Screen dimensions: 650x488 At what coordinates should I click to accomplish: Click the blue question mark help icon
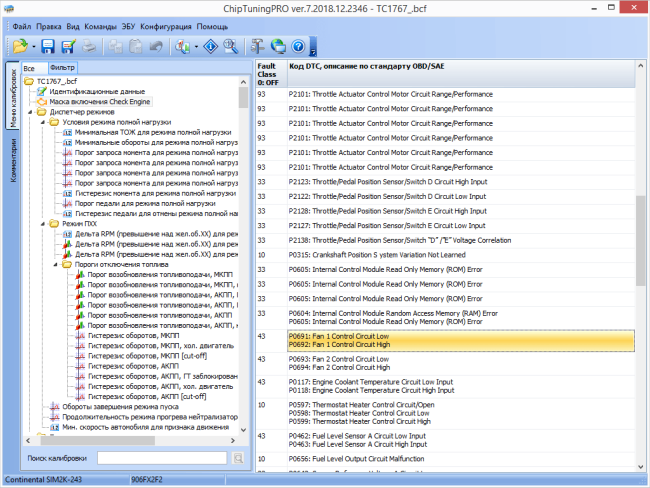click(298, 46)
